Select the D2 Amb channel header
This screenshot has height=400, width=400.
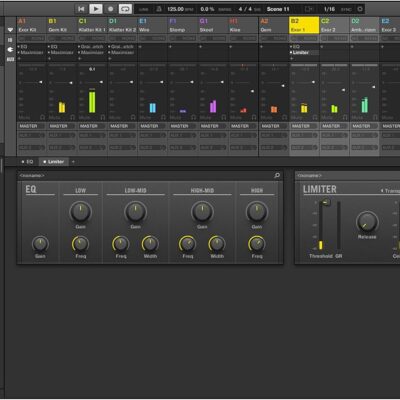(365, 25)
